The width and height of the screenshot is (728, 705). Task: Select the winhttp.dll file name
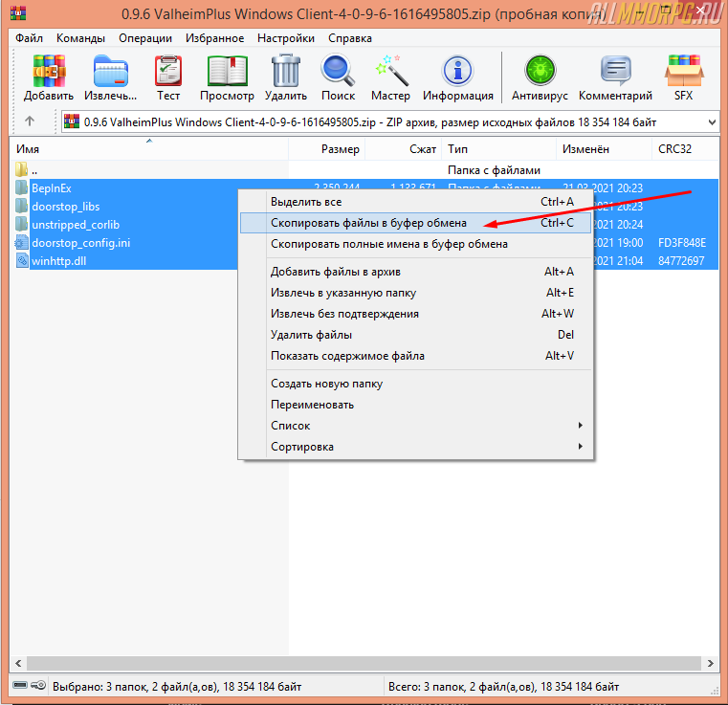[59, 261]
